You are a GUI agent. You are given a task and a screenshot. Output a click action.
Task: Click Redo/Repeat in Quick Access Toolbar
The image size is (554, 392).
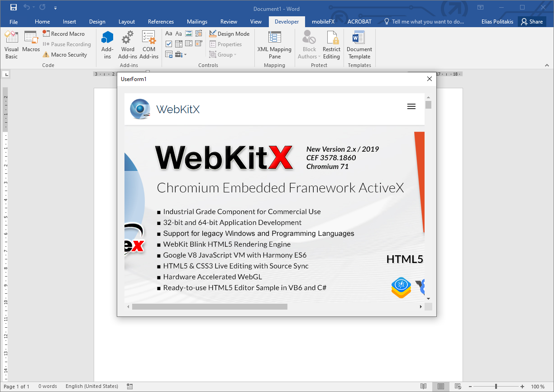click(x=43, y=7)
